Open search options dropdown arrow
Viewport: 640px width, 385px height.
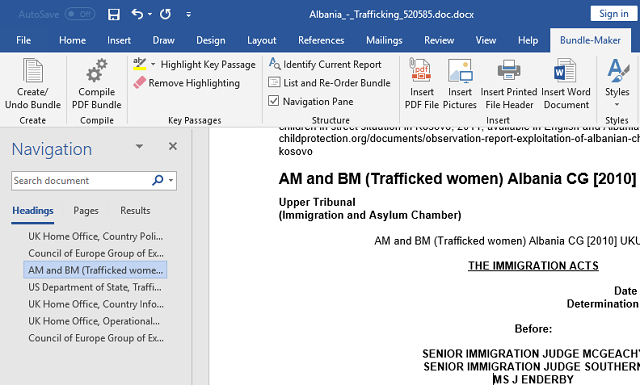click(x=171, y=180)
